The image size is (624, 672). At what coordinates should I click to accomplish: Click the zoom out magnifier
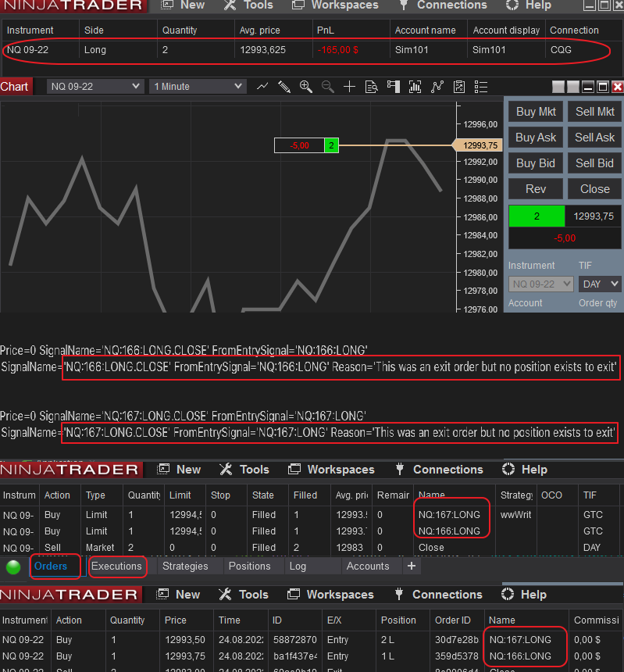tap(328, 87)
